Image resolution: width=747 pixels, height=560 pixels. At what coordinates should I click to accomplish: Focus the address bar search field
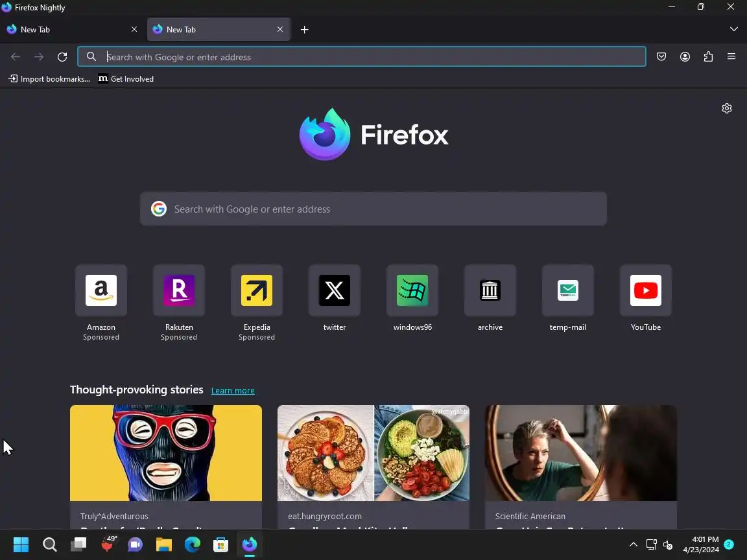coord(362,56)
